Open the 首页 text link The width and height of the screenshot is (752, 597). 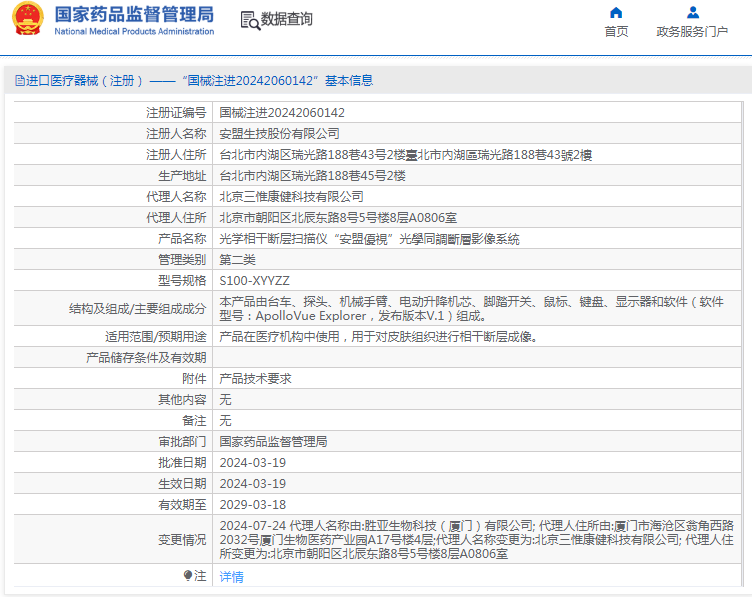(616, 32)
